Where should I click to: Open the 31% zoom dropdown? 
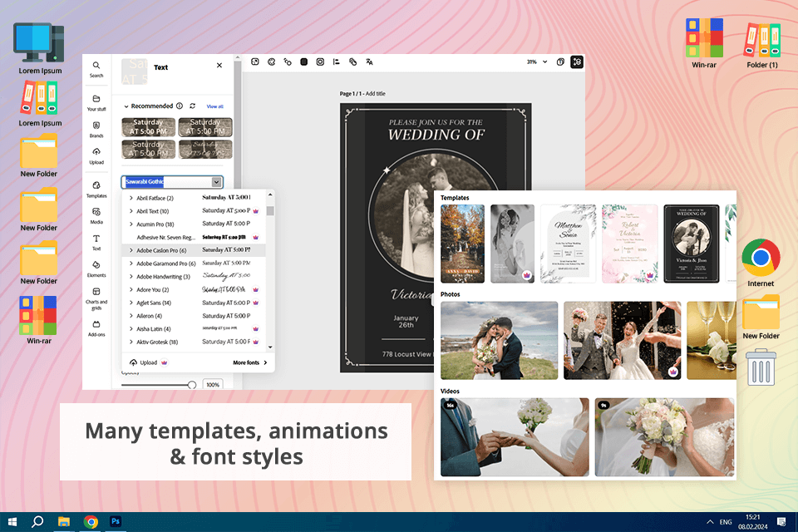pyautogui.click(x=536, y=62)
